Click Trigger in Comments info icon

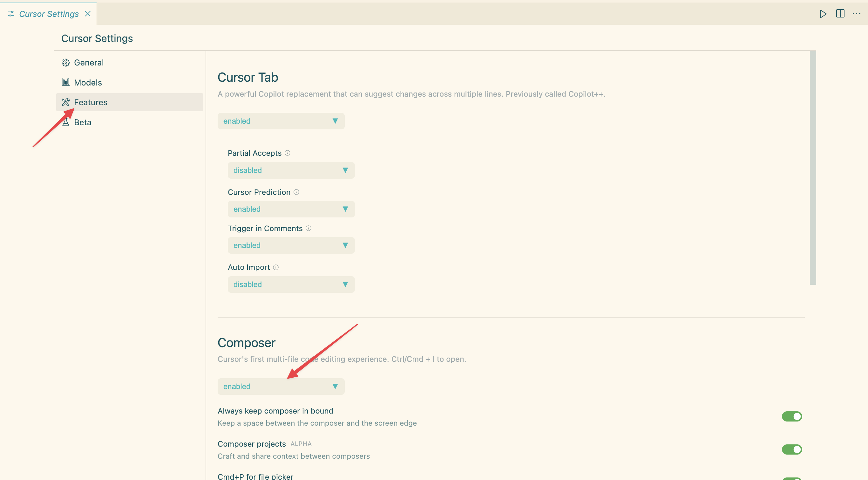pos(308,229)
